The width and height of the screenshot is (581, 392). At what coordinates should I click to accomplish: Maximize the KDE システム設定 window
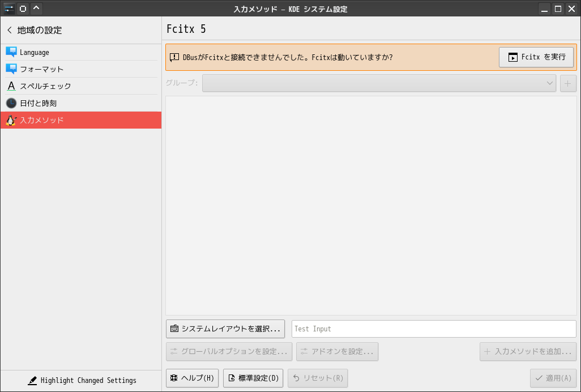point(558,9)
